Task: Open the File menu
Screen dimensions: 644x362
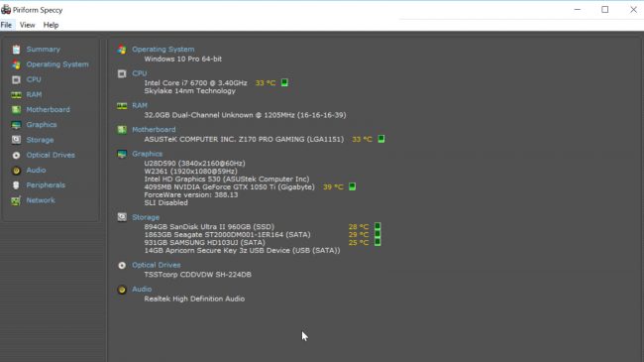Action: (6, 25)
